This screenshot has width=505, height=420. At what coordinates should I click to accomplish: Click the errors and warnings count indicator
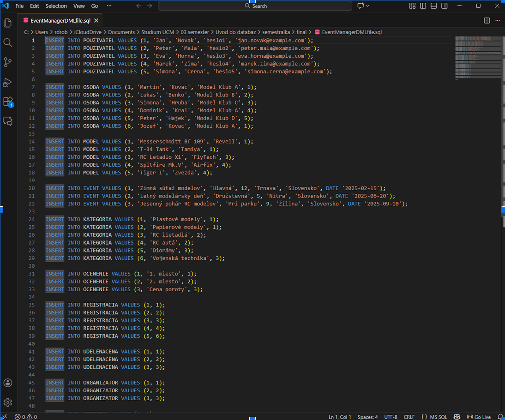26,417
